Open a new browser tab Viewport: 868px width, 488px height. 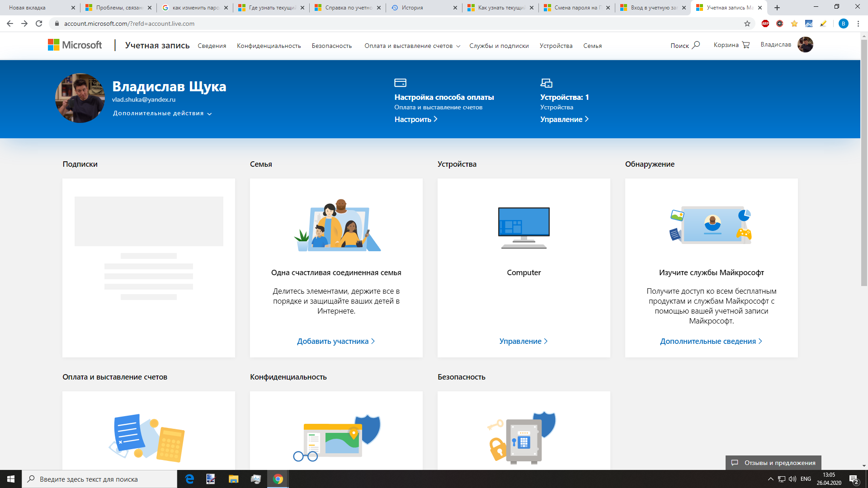point(777,8)
